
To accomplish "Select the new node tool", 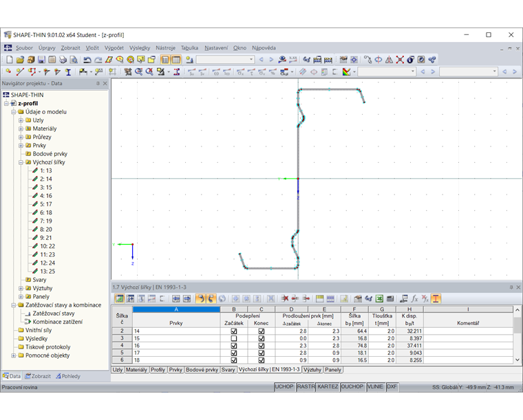I will (x=9, y=71).
